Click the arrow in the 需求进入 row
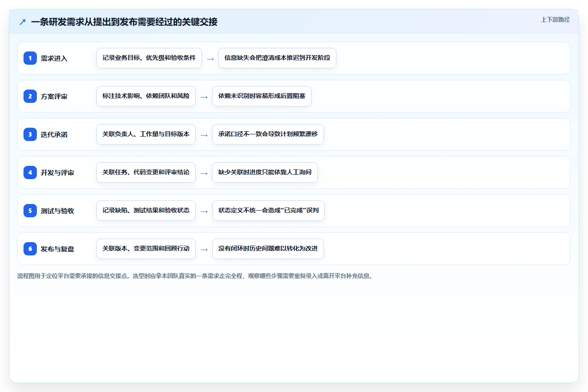This screenshot has height=392, width=588. click(210, 59)
